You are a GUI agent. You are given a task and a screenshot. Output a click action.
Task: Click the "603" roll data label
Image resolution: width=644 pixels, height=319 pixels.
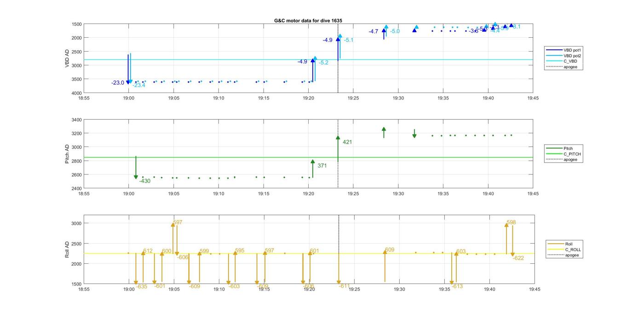coord(461,252)
